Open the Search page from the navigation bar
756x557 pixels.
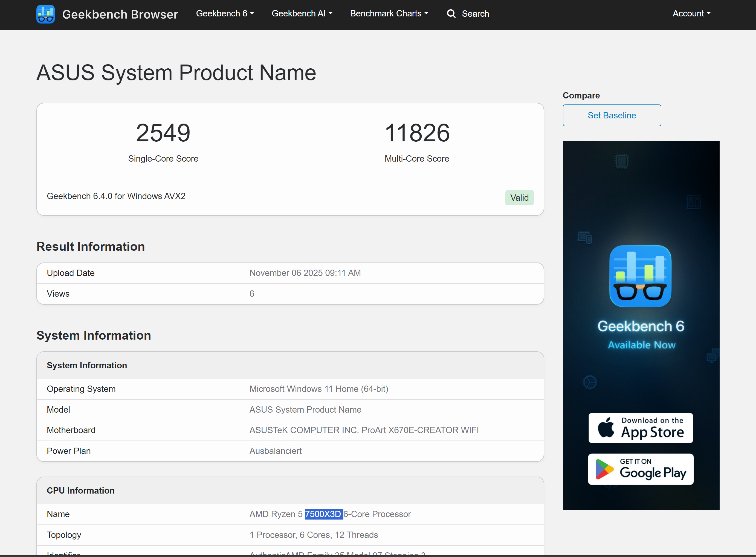[x=475, y=13]
